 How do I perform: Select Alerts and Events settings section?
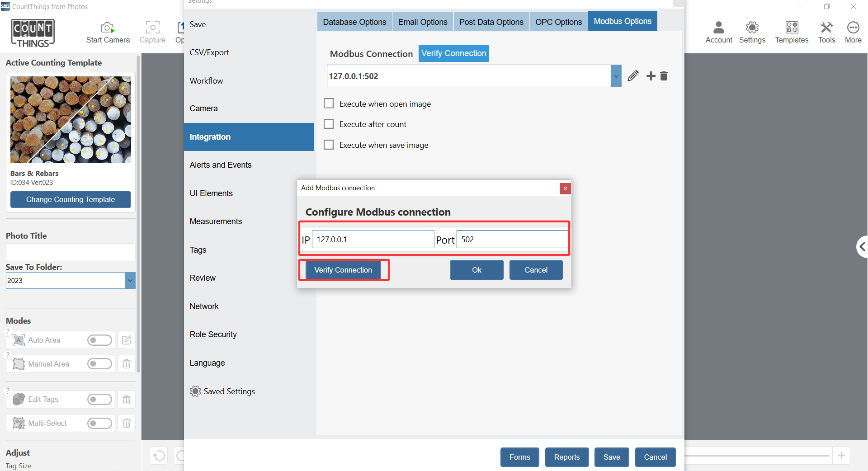point(220,165)
